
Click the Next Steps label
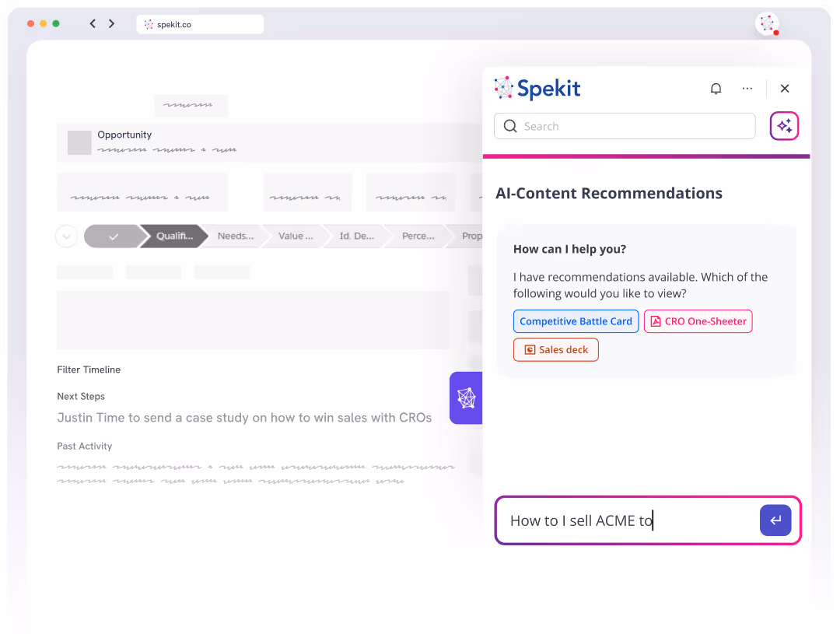point(81,397)
